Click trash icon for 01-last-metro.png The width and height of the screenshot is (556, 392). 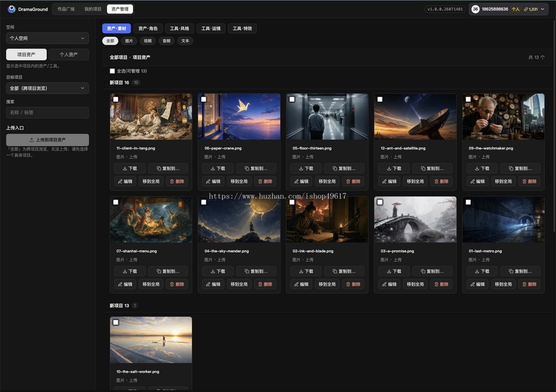(x=524, y=284)
